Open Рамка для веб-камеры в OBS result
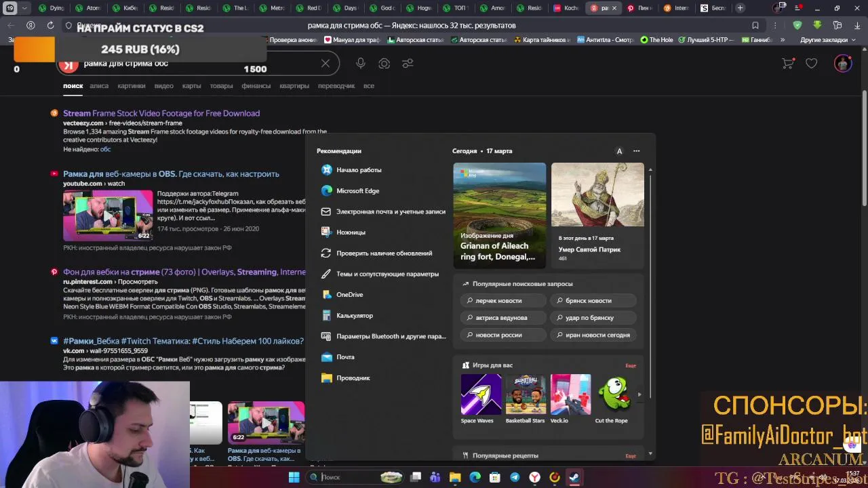Screen dimensions: 868x488 (171, 174)
